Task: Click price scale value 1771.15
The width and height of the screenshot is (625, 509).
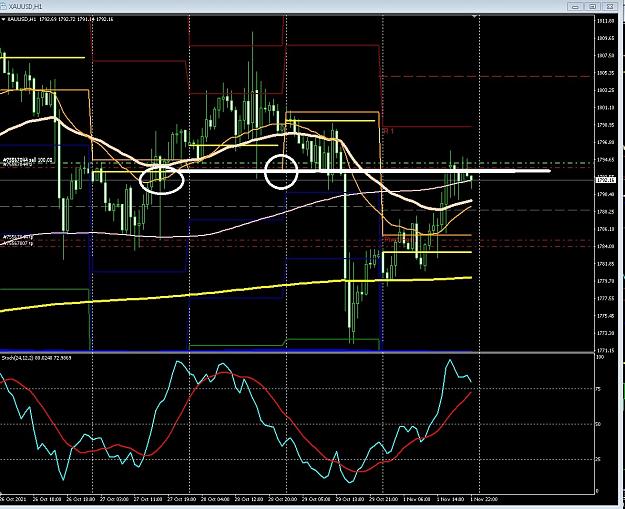Action: click(x=605, y=350)
